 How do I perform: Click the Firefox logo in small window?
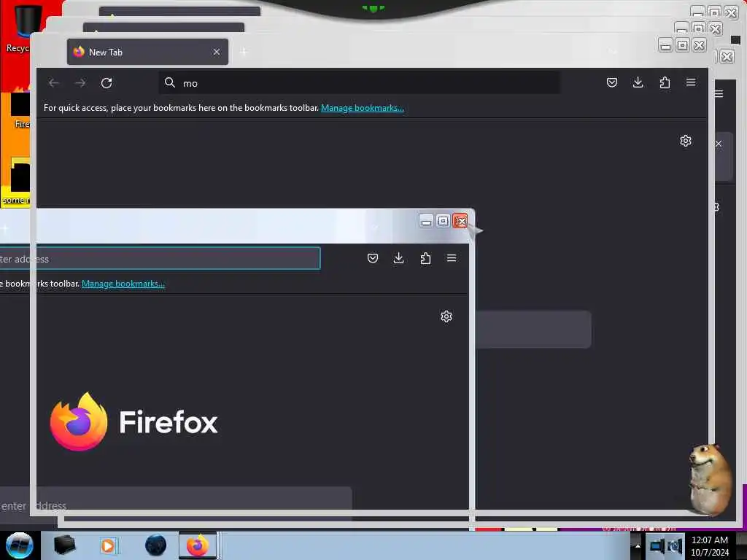pyautogui.click(x=79, y=422)
